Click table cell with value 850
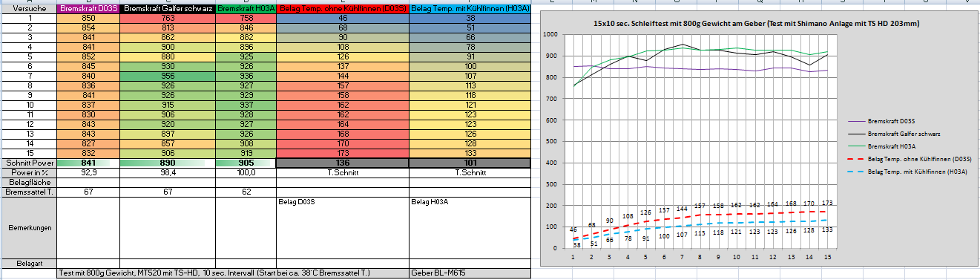The width and height of the screenshot is (980, 280). (x=88, y=18)
